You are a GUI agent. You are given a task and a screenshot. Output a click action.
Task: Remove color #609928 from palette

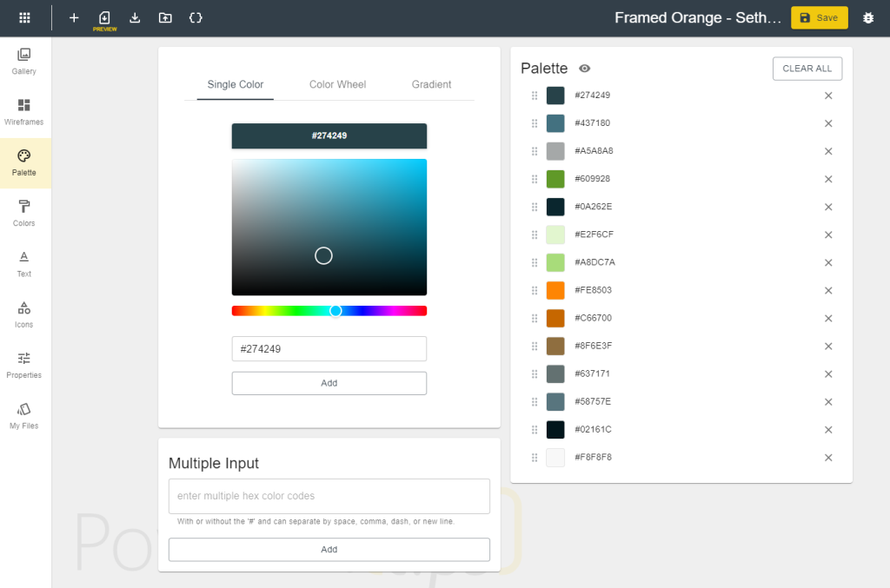click(828, 179)
